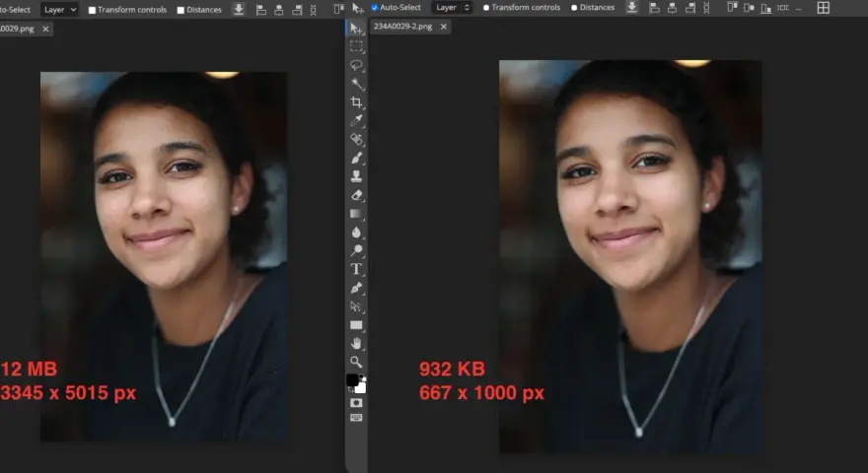Image resolution: width=868 pixels, height=473 pixels.
Task: Select the Zoom magnifier tool
Action: (x=356, y=363)
